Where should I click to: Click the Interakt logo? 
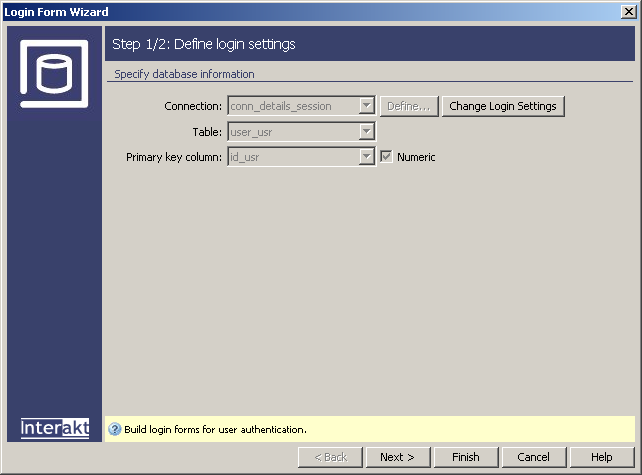click(x=55, y=428)
